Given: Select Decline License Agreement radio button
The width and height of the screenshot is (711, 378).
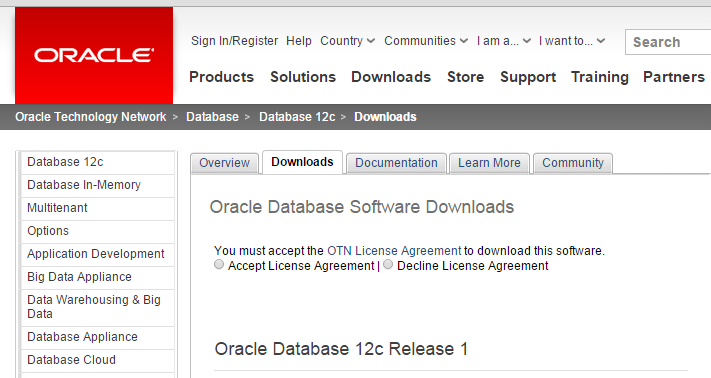Looking at the screenshot, I should click(388, 265).
